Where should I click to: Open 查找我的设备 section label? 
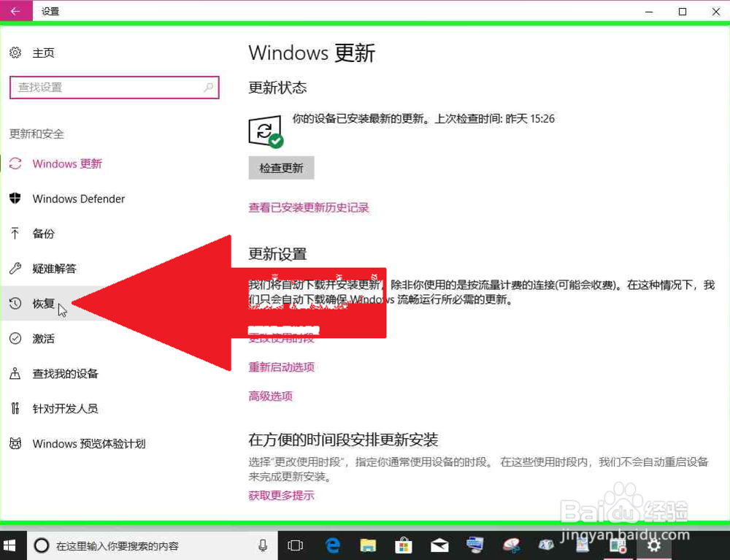pyautogui.click(x=65, y=374)
